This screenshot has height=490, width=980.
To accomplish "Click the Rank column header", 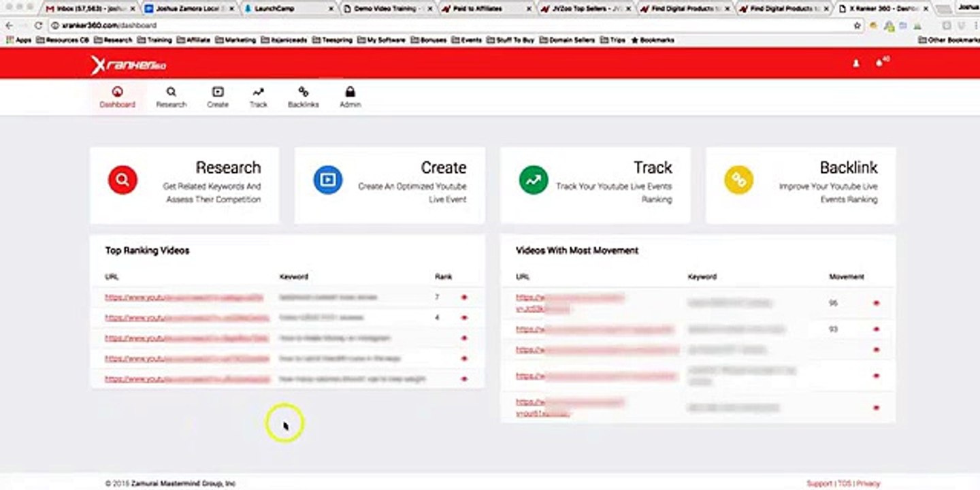I will 443,277.
